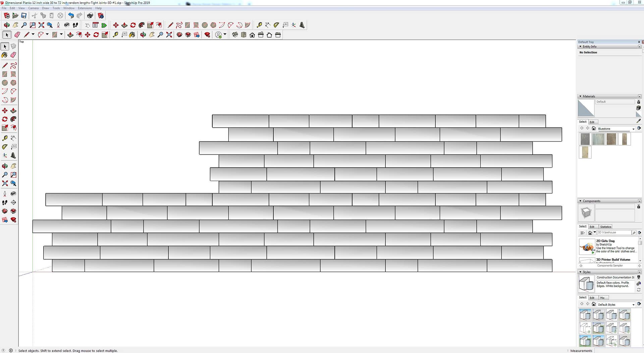Image resolution: width=644 pixels, height=353 pixels.
Task: Select the 2D Girls Dog component
Action: (x=587, y=247)
